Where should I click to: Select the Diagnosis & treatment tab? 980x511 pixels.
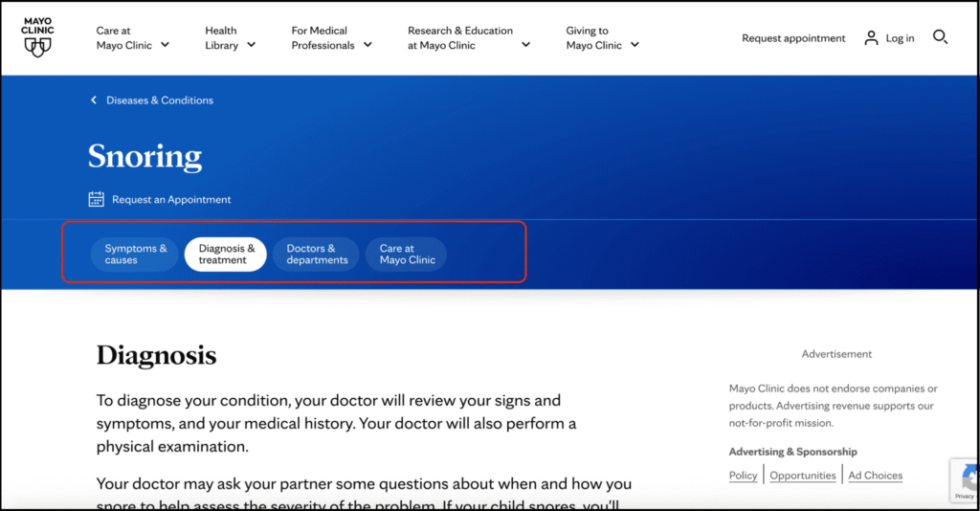[x=226, y=255]
